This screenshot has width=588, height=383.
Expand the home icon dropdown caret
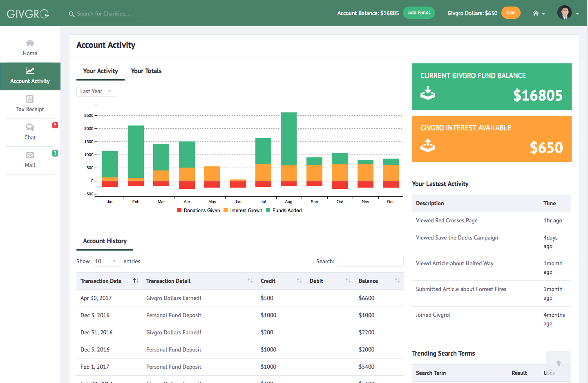[x=543, y=14]
